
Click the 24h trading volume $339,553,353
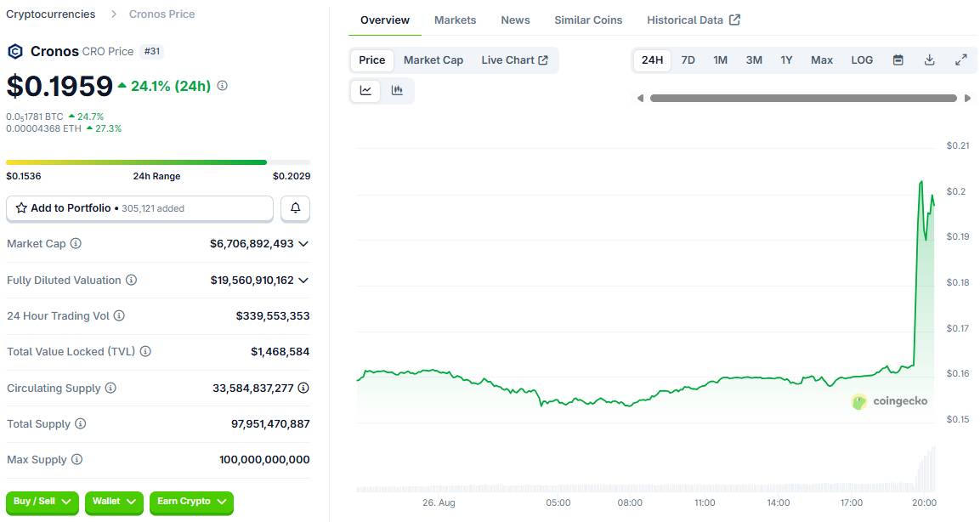[273, 315]
